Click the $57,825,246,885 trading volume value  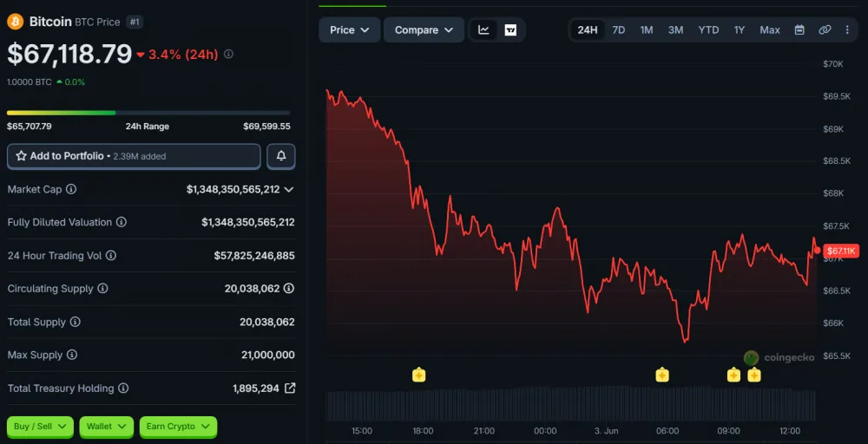point(254,256)
